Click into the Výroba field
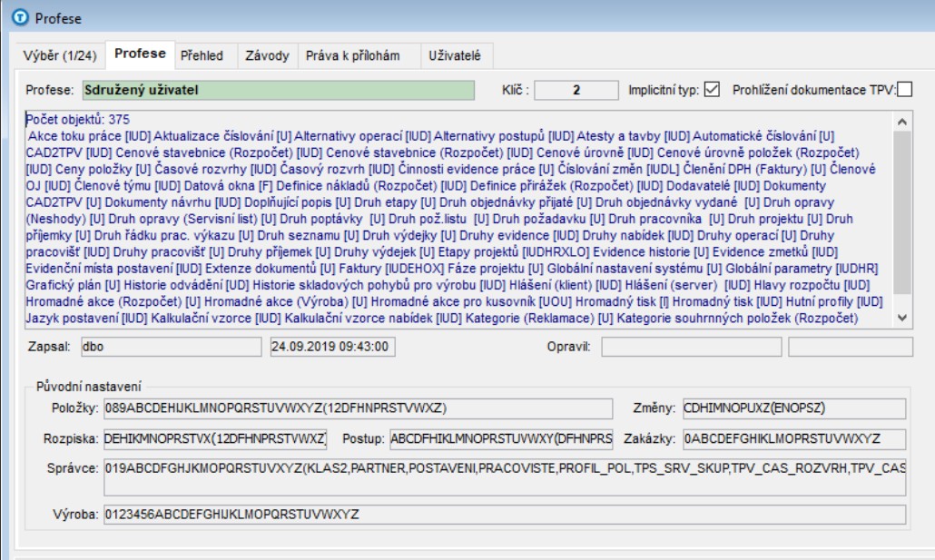This screenshot has width=935, height=560. 505,515
